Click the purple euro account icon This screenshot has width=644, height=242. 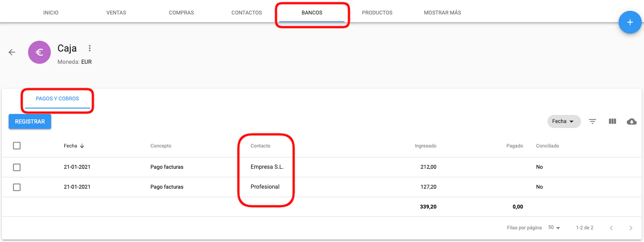tap(39, 52)
